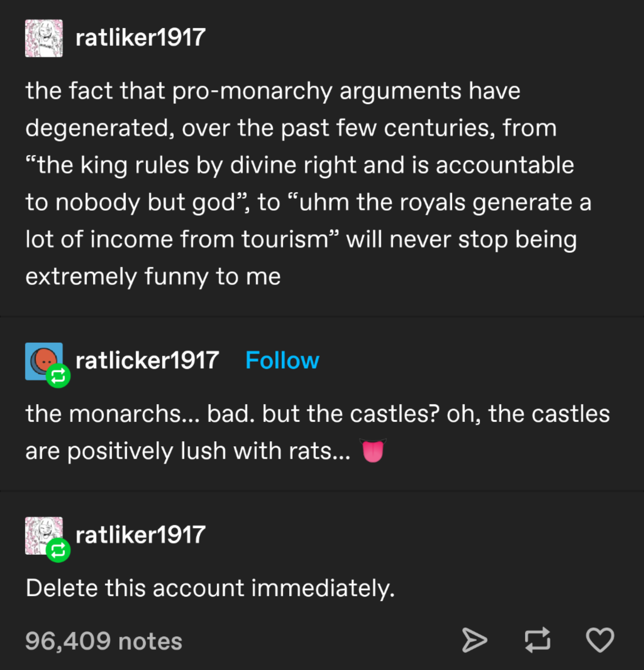The height and width of the screenshot is (670, 644).
Task: Open the top ratliker1917 avatar
Action: (44, 38)
